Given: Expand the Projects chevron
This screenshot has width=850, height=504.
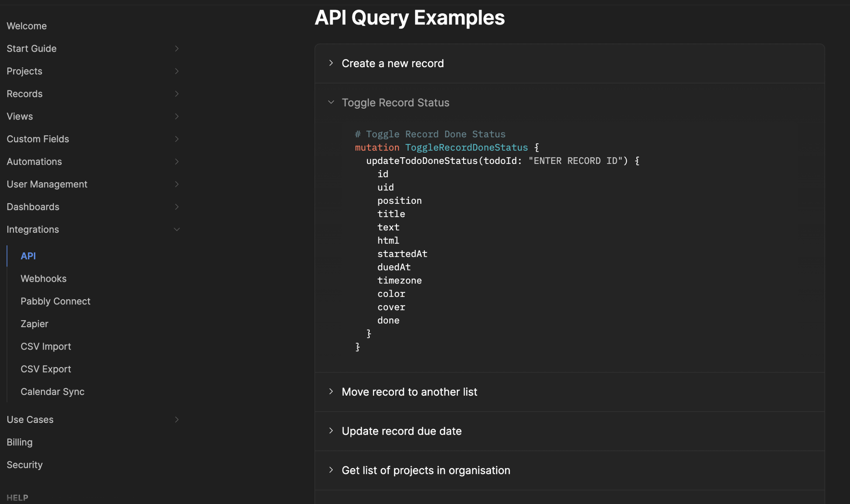Looking at the screenshot, I should (177, 71).
